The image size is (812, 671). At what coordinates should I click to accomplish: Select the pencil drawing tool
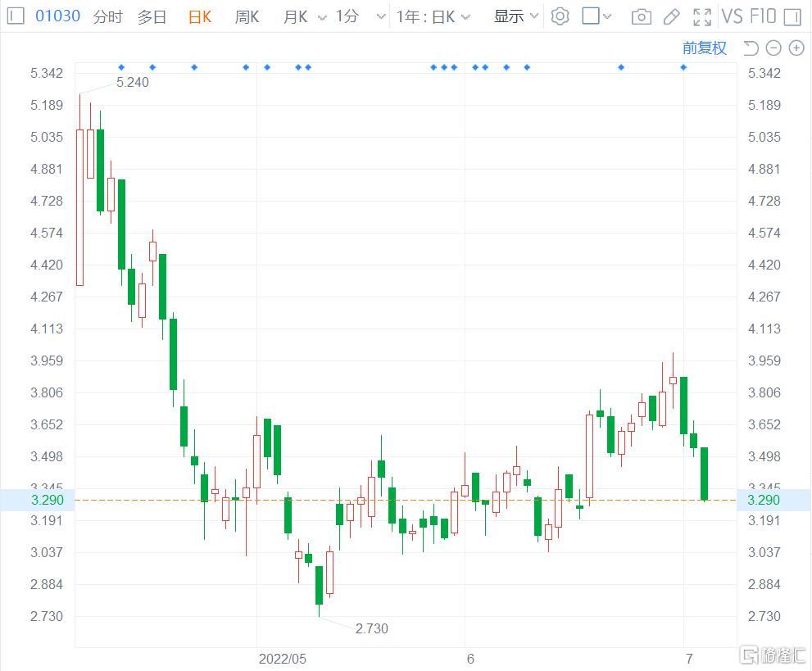coord(671,16)
